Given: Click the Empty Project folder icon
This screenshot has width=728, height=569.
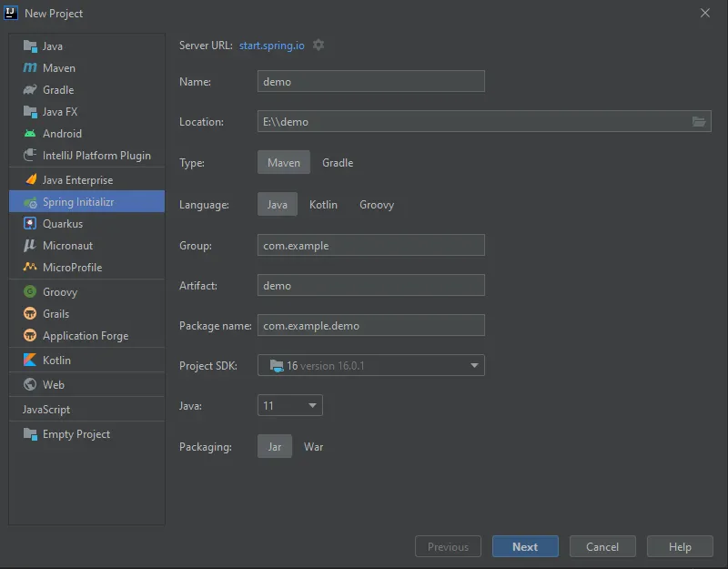Looking at the screenshot, I should point(30,434).
